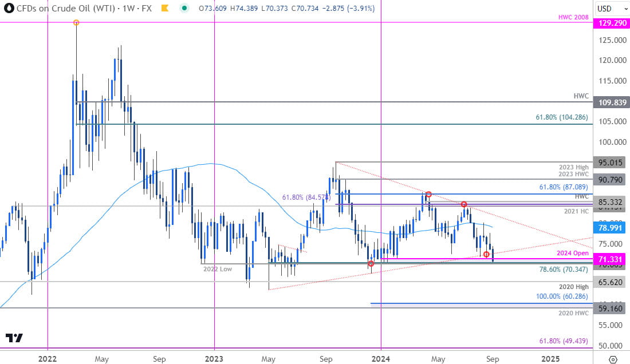Click the -2.875 (-3.91%) change value
This screenshot has width=630, height=364.
point(348,8)
